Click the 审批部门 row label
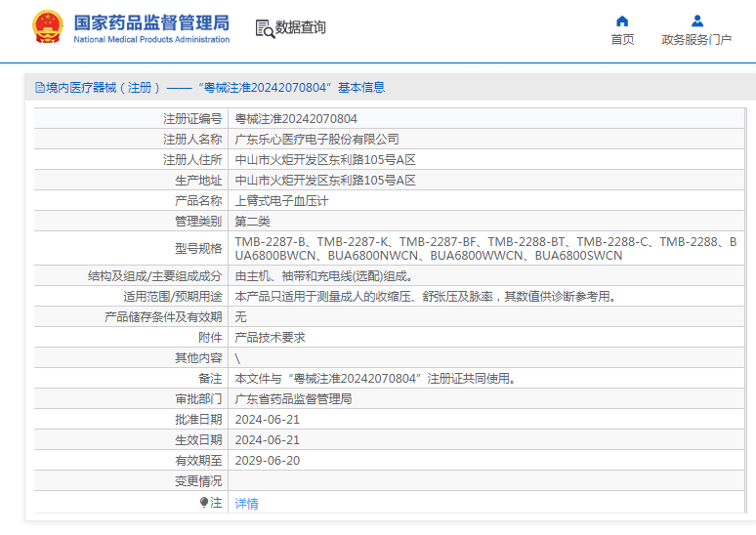The width and height of the screenshot is (756, 535). click(x=198, y=399)
